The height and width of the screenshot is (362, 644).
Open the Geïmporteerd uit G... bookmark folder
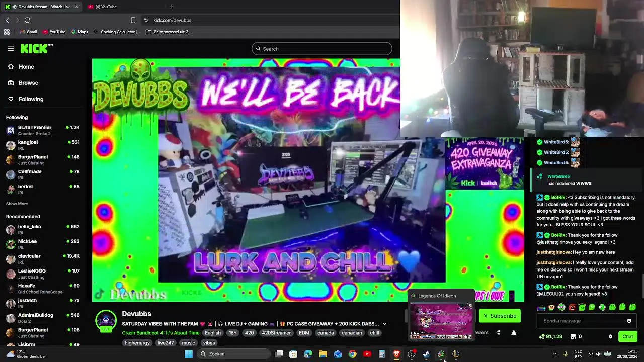(x=169, y=32)
